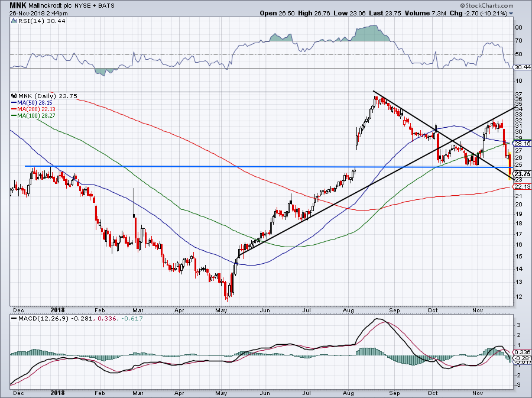Click the red 22.13 MA(200) price tag
Viewport: 532px width, 398px height.
[522, 187]
